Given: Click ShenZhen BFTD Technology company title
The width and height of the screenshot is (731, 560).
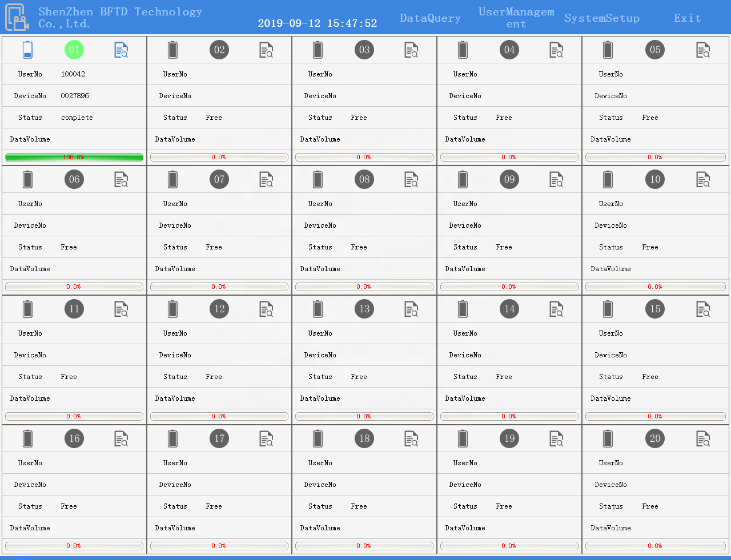Looking at the screenshot, I should pos(121,18).
